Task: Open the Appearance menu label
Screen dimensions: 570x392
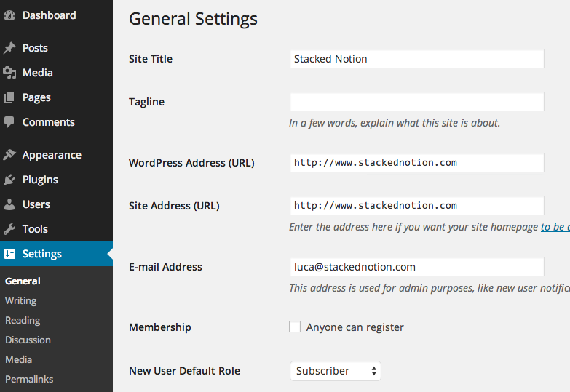Action: pos(52,155)
